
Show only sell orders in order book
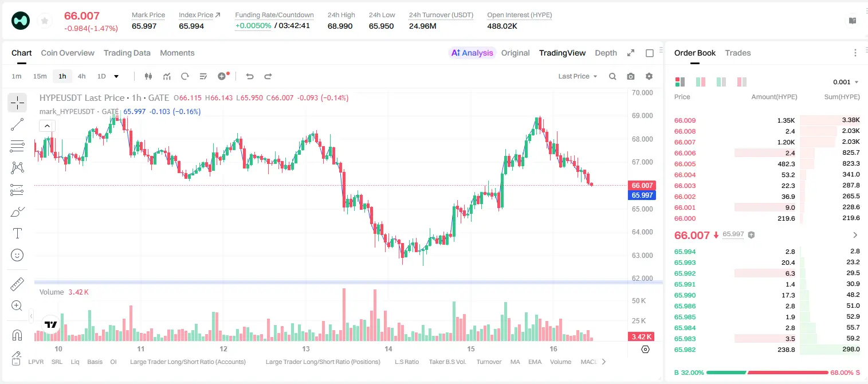click(x=741, y=82)
